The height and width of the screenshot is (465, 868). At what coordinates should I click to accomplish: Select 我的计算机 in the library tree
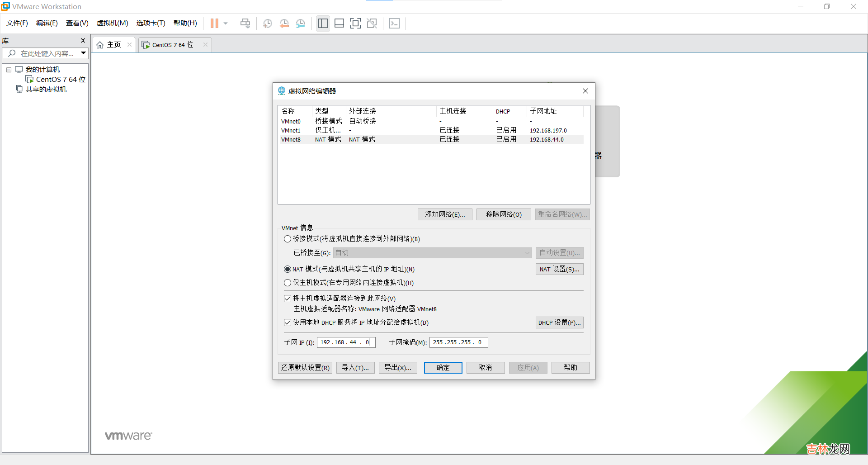click(x=42, y=70)
